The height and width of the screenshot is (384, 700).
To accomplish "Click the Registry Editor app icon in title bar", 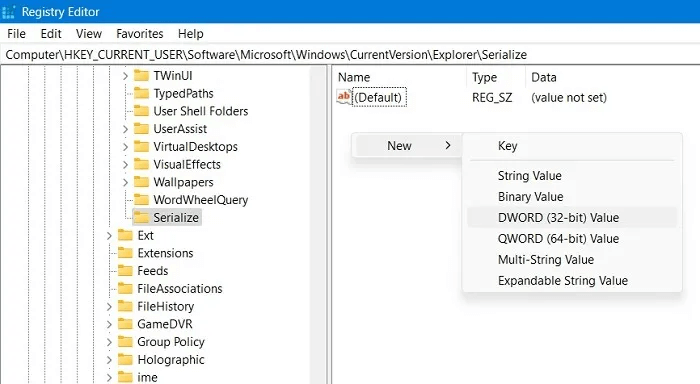I will 8,12.
